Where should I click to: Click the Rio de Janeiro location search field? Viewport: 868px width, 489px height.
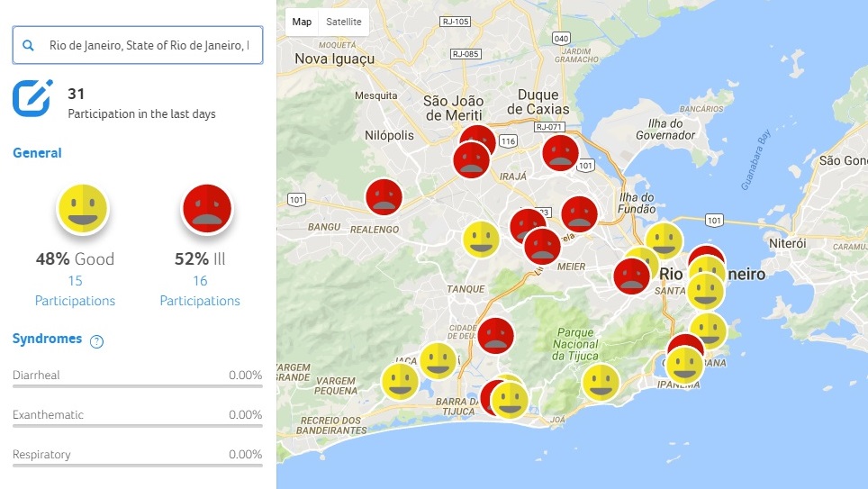(x=149, y=45)
